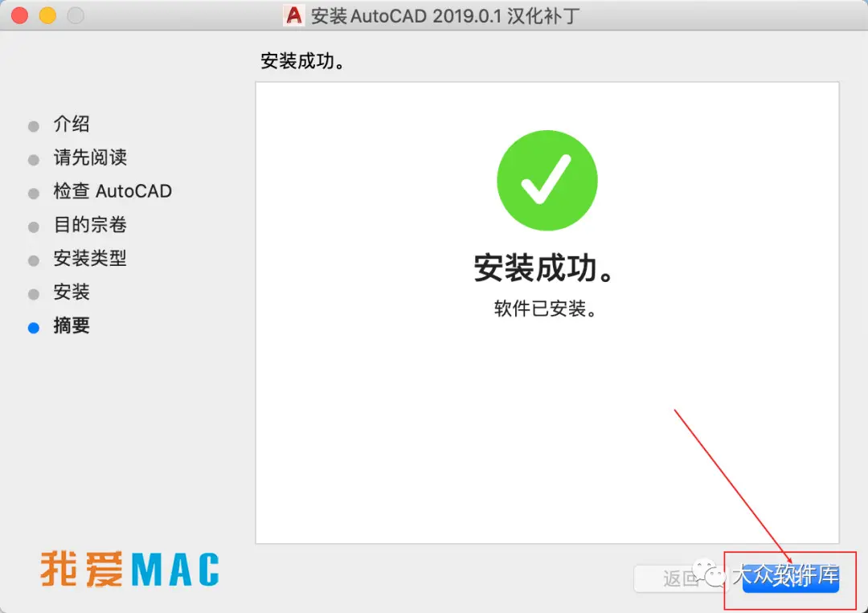The width and height of the screenshot is (868, 613).
Task: Click the green success checkmark icon
Action: coord(547,180)
